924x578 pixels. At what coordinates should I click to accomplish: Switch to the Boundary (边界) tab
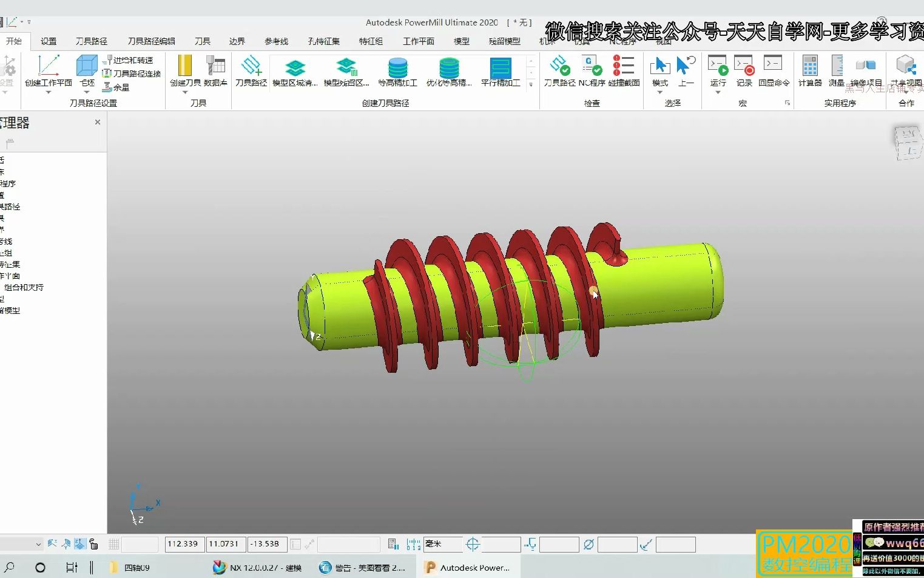tap(237, 41)
